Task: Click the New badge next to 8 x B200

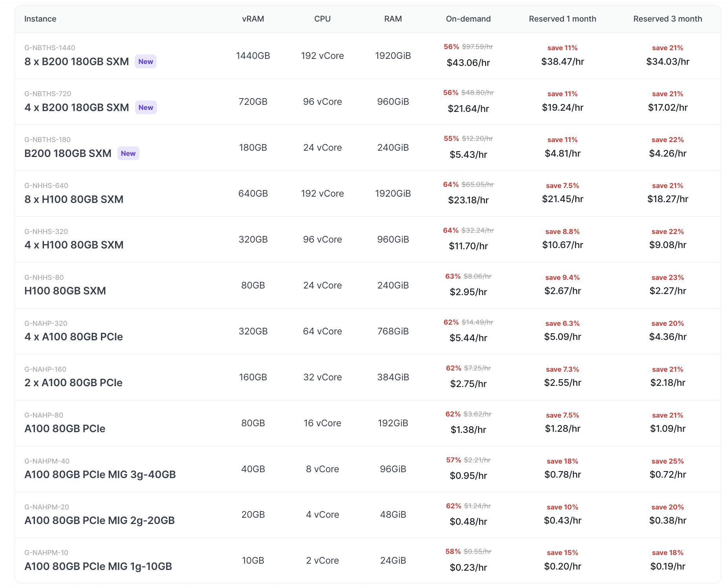Action: (x=146, y=62)
